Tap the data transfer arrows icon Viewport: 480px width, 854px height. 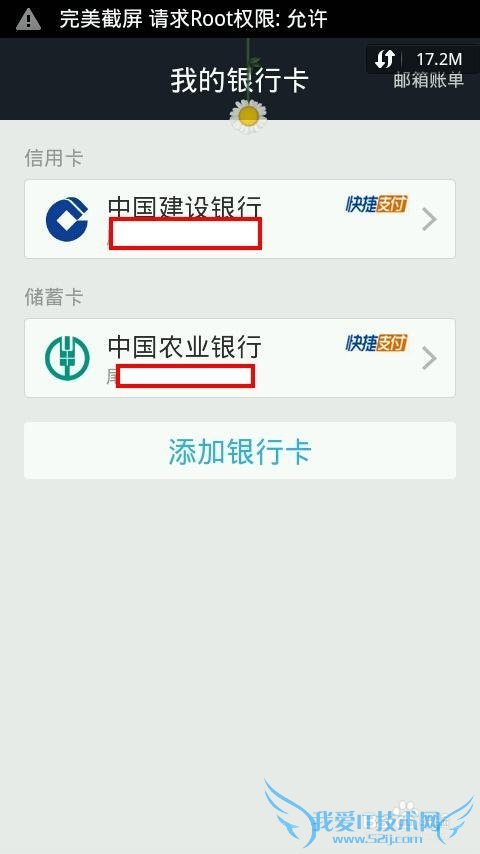385,59
